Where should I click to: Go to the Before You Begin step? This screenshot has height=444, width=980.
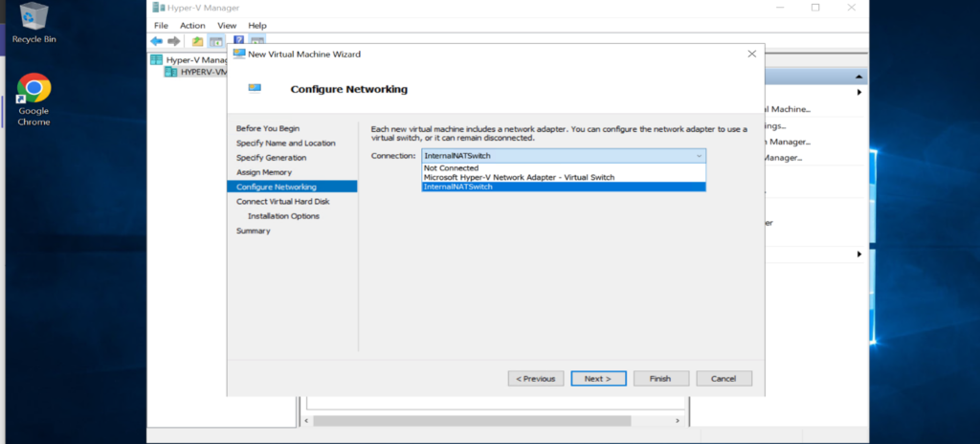268,128
